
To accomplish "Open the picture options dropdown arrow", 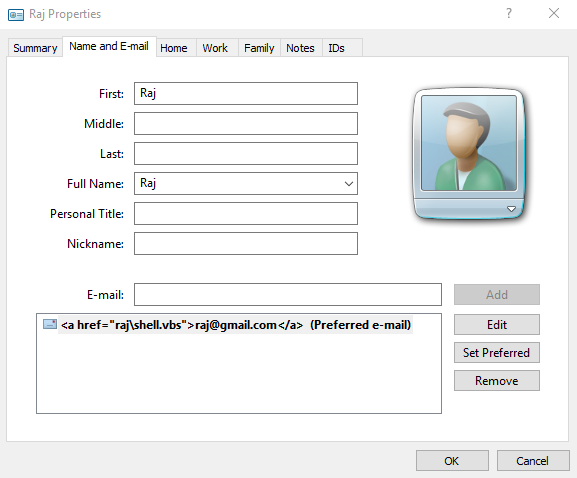I will [x=511, y=209].
